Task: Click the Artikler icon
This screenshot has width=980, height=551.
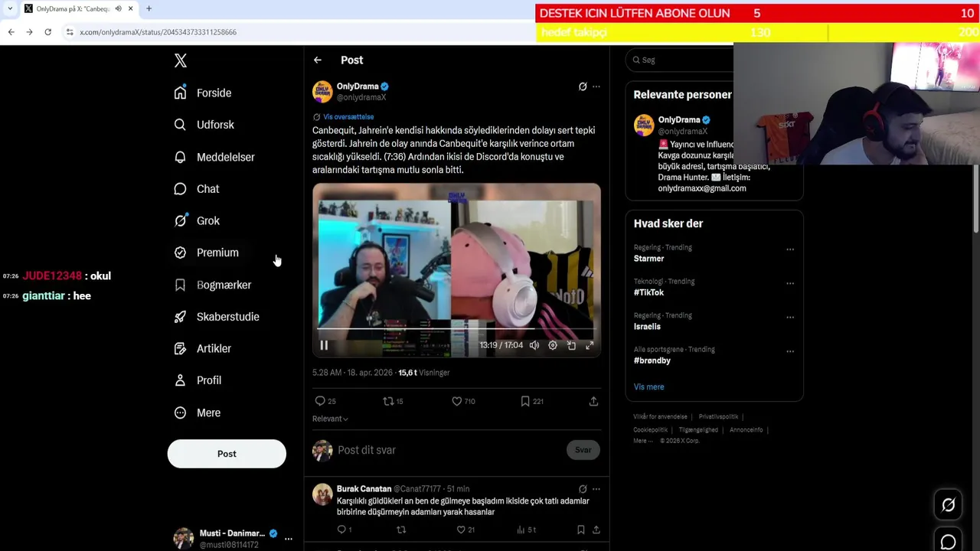Action: click(180, 348)
